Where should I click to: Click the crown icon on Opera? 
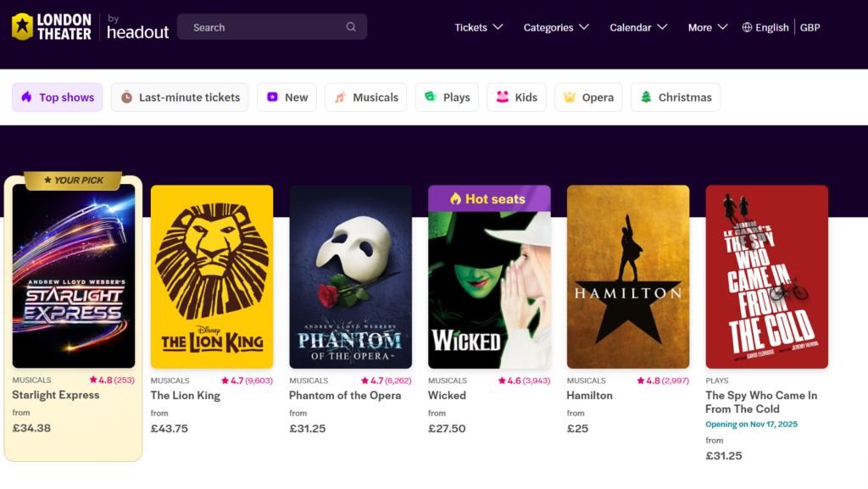coord(569,97)
